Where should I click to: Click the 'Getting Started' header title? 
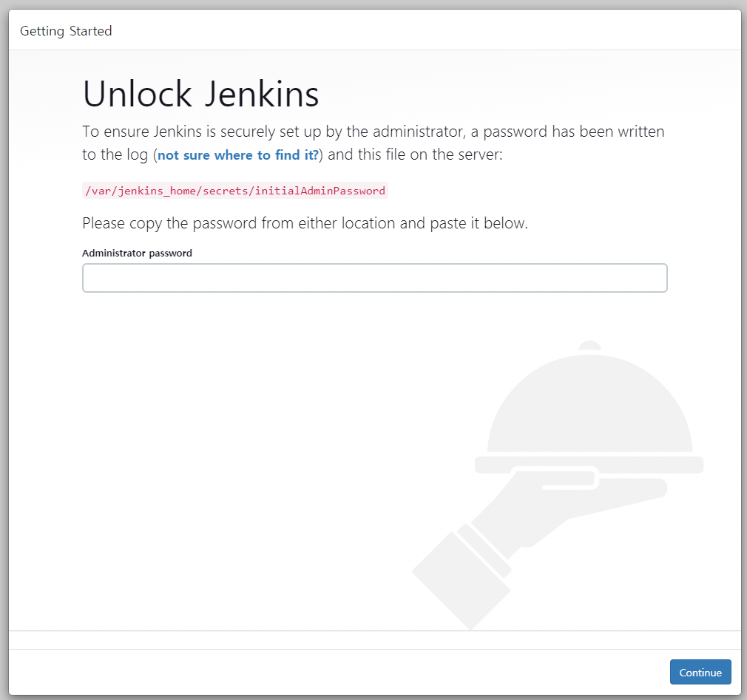tap(66, 31)
